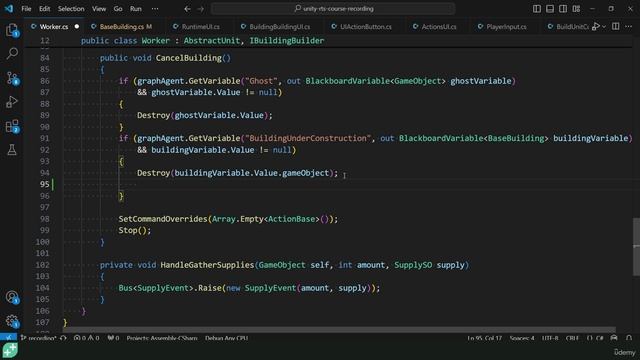
Task: Open the Run menu
Action: coord(136,9)
